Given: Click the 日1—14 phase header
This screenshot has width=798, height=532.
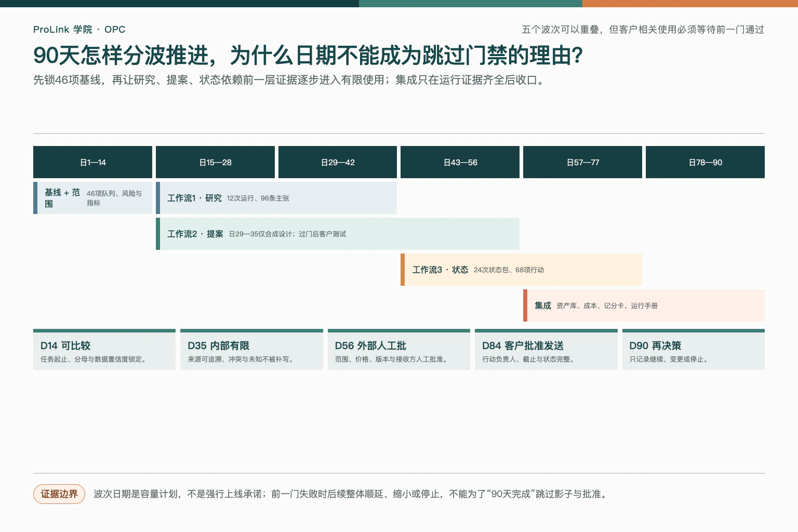Looking at the screenshot, I should 92,162.
